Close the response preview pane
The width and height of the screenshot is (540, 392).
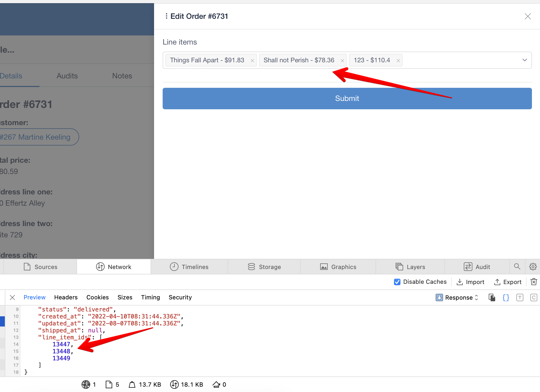click(x=12, y=297)
